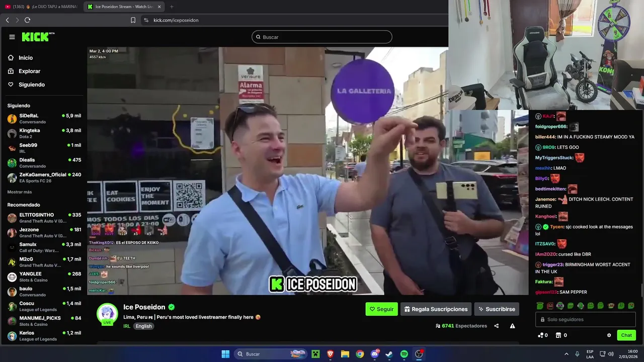Image resolution: width=644 pixels, height=362 pixels.
Task: Open Seeb99's IRL channel
Action: point(44,148)
